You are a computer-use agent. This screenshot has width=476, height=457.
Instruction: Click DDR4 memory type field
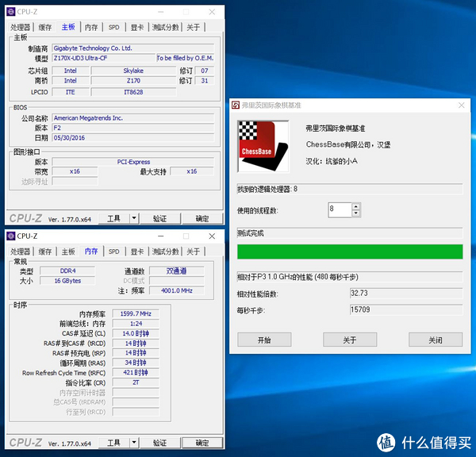[x=67, y=271]
